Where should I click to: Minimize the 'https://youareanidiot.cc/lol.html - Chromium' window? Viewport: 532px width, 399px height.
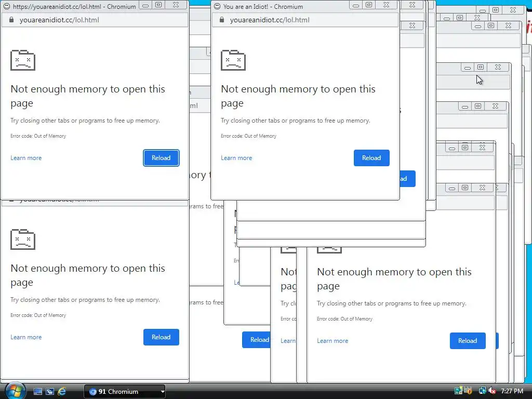145,5
